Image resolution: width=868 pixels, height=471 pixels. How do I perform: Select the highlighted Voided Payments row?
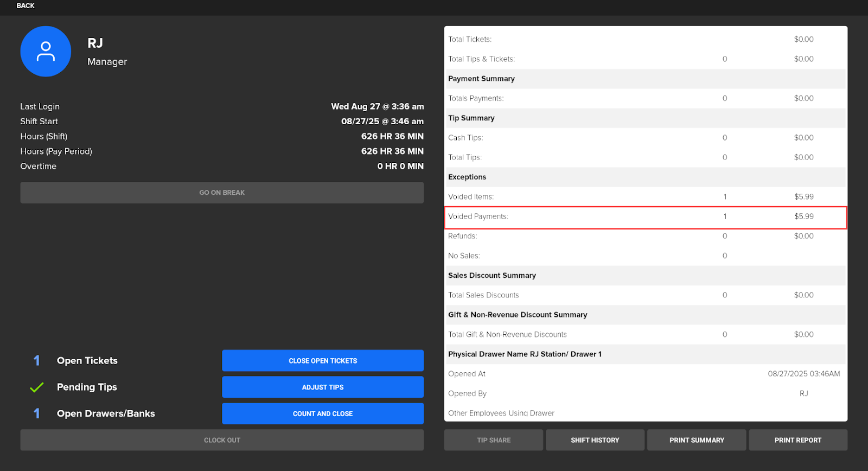point(645,217)
